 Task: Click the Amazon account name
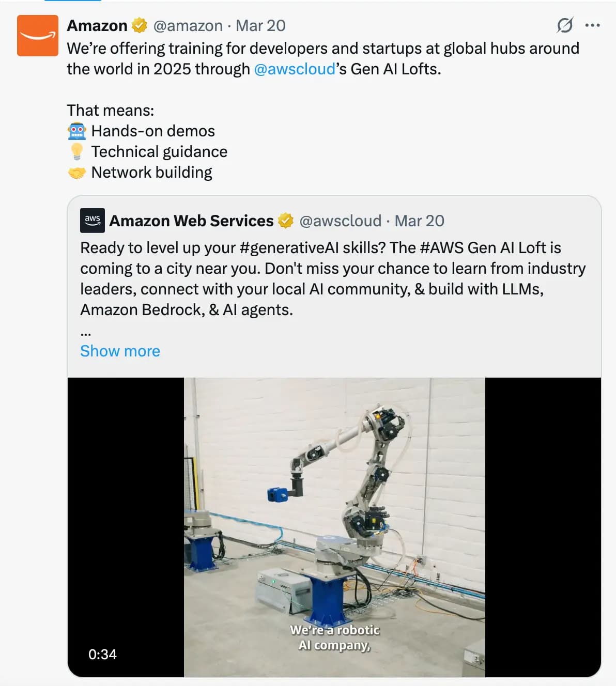pos(97,25)
